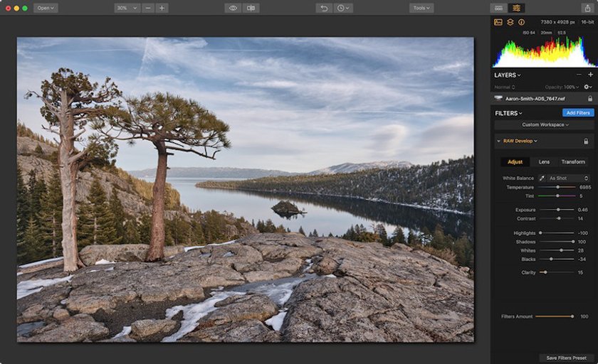Click the Save Filters Preset button
The width and height of the screenshot is (598, 364).
[x=567, y=358]
